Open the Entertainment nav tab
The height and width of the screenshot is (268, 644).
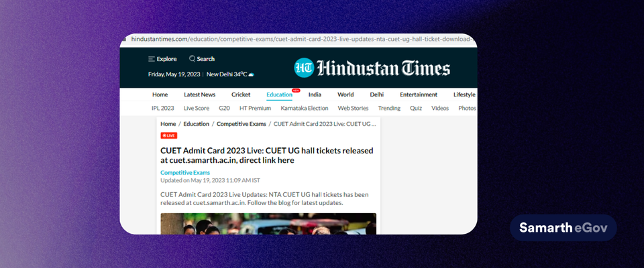419,94
